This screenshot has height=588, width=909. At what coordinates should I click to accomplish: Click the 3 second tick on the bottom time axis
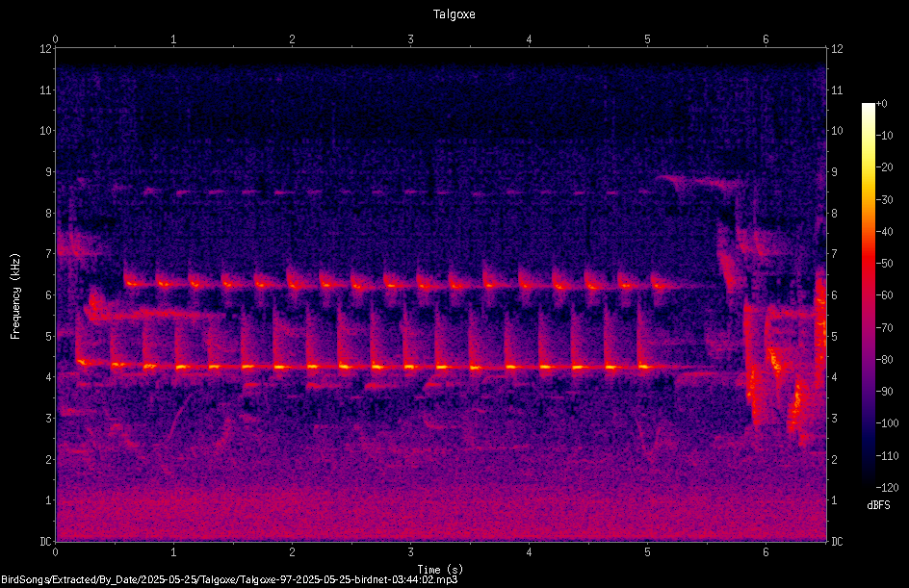pyautogui.click(x=410, y=552)
